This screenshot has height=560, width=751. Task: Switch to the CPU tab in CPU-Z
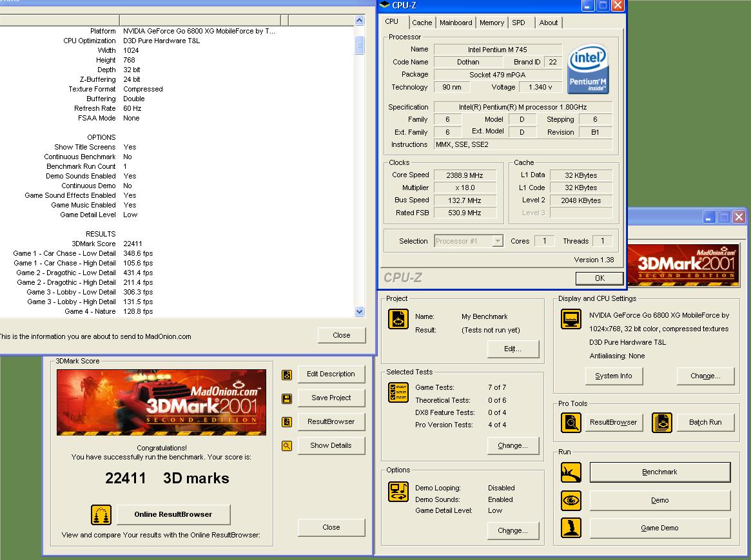click(392, 22)
